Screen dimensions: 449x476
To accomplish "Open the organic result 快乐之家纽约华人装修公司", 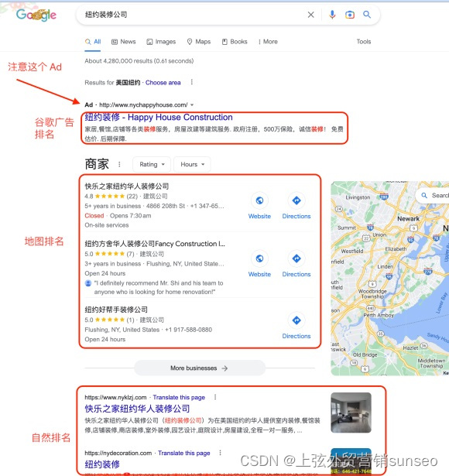I will (137, 409).
